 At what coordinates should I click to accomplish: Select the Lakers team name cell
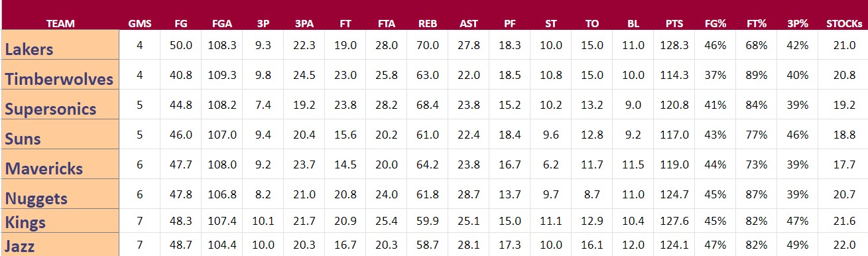click(60, 45)
